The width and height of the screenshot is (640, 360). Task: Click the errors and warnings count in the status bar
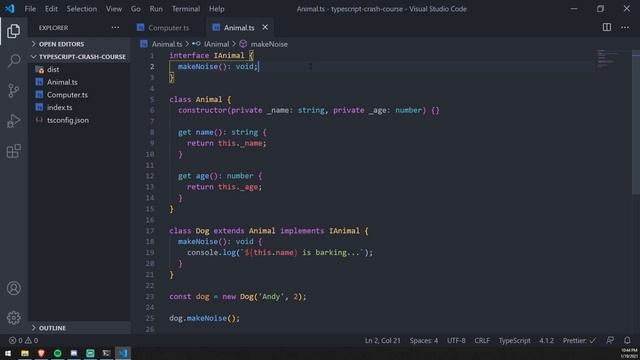[23, 340]
